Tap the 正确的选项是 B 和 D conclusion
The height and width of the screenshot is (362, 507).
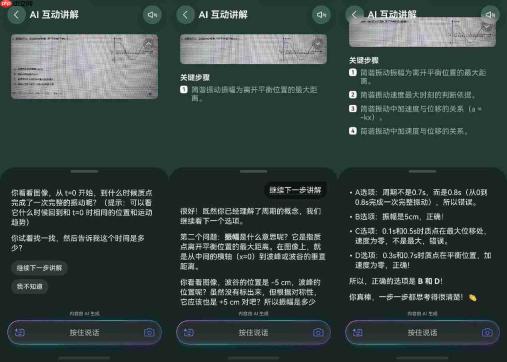pyautogui.click(x=396, y=281)
